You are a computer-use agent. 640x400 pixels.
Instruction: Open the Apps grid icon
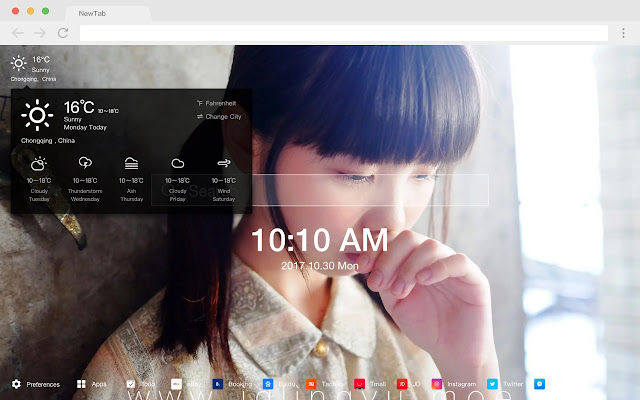point(81,384)
